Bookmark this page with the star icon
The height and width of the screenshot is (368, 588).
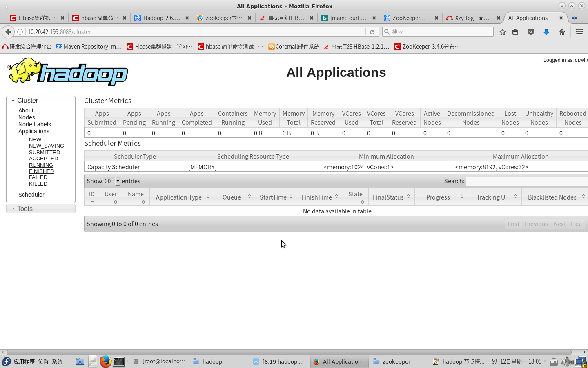pos(503,32)
